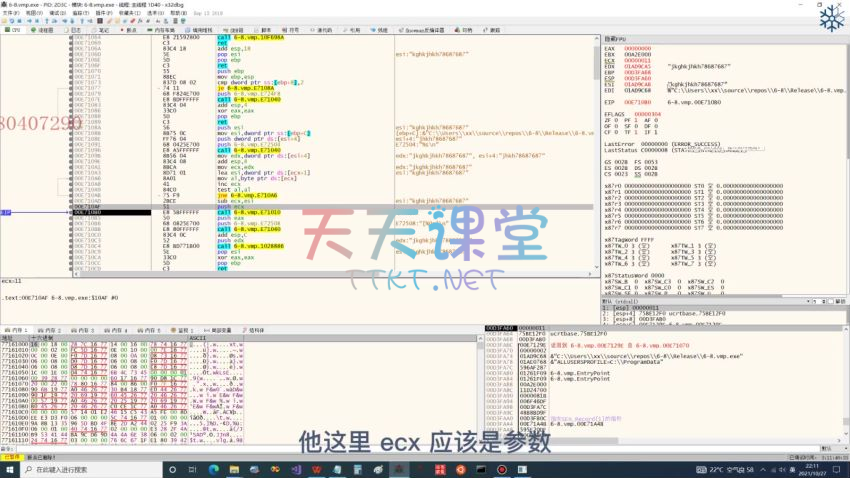Screen dimensions: 850x478
Task: Click the Windows Start button
Action: pyautogui.click(x=10, y=469)
